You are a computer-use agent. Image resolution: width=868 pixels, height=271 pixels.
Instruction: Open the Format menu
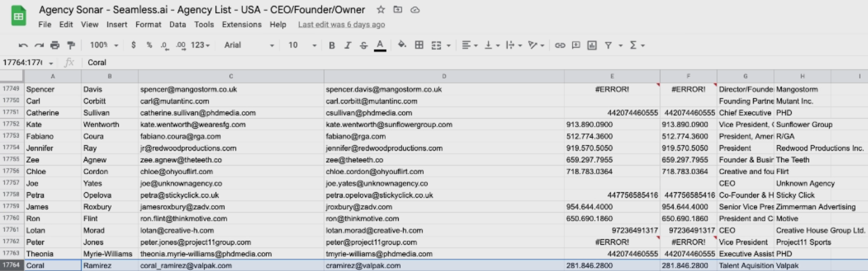point(148,24)
